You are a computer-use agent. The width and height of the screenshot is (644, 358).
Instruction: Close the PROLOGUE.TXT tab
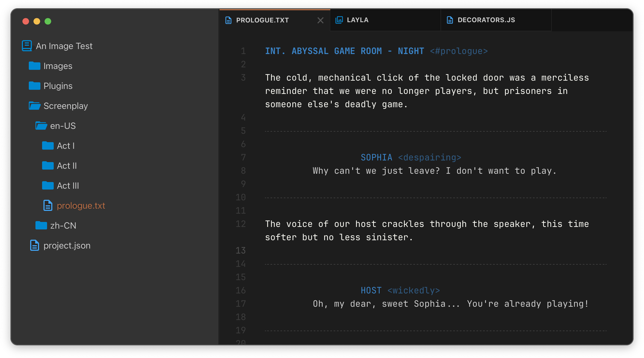click(320, 20)
